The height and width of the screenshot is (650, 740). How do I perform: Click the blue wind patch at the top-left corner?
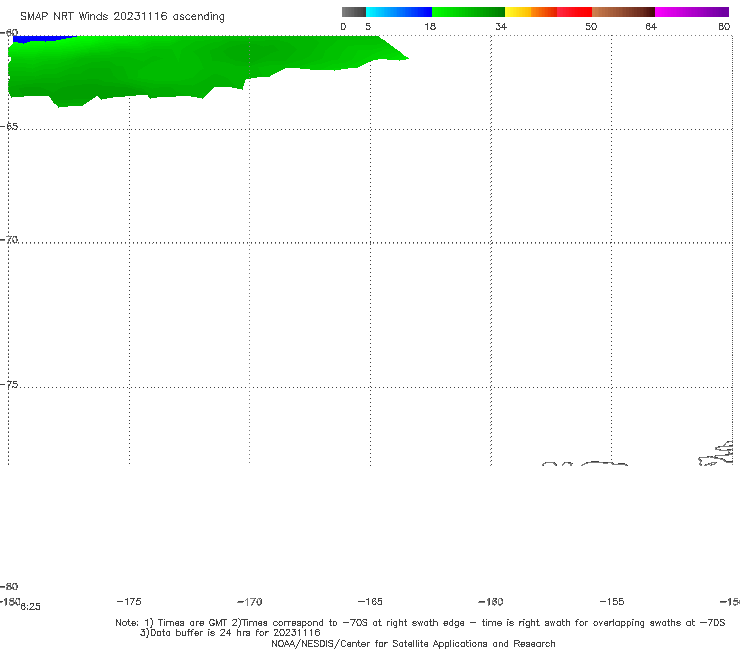pos(42,39)
